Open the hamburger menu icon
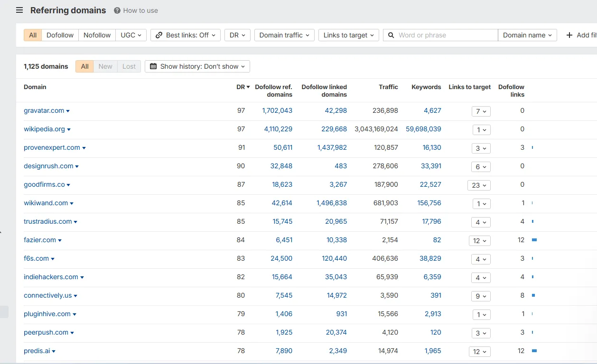This screenshot has height=364, width=597. tap(19, 10)
